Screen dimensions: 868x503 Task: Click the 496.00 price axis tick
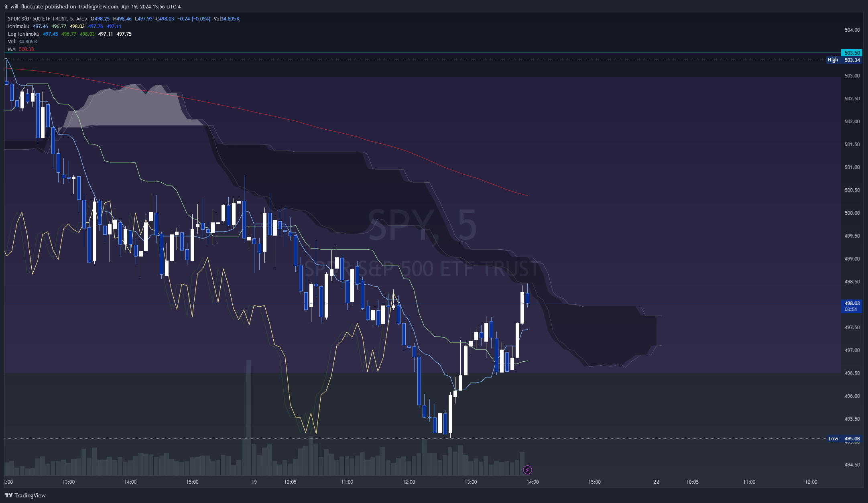pyautogui.click(x=852, y=396)
